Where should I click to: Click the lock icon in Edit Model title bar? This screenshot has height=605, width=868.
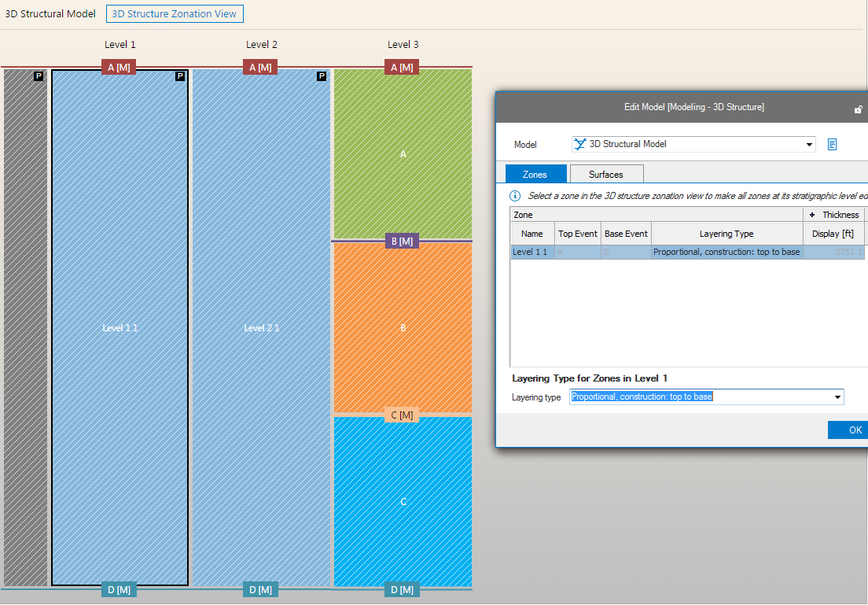859,109
